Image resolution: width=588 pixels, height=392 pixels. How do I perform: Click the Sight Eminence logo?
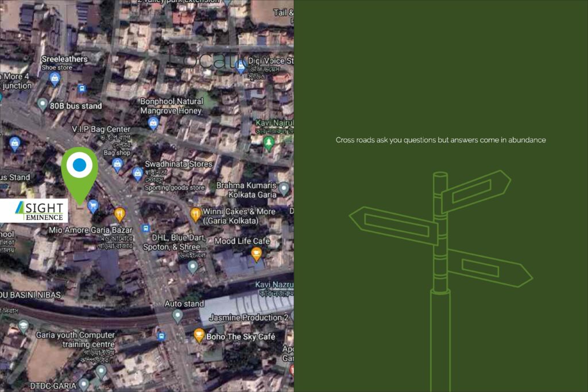point(34,211)
